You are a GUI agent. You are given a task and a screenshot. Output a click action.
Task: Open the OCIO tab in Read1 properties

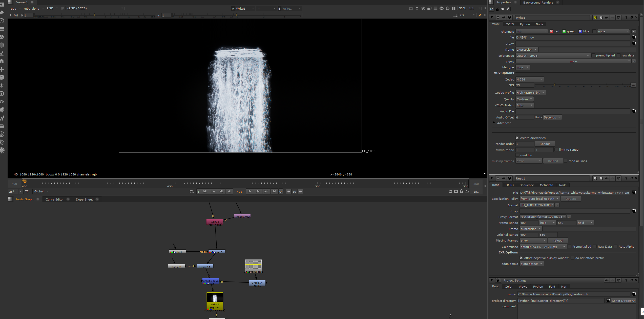click(510, 185)
